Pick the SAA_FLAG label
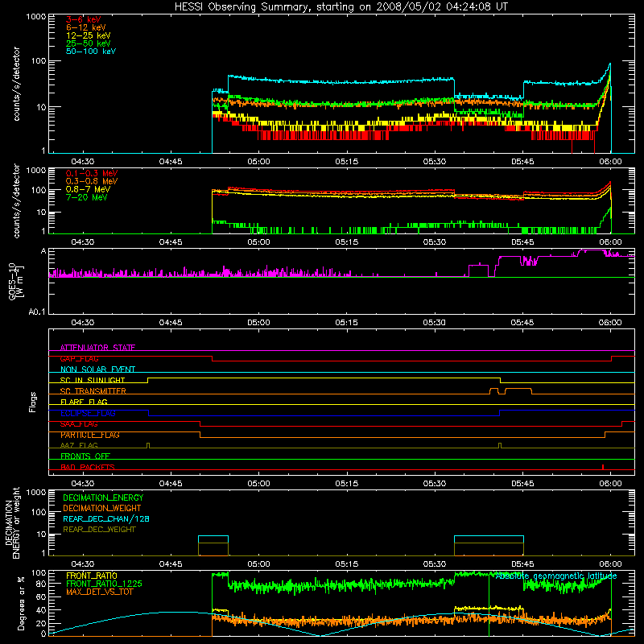 pyautogui.click(x=79, y=424)
